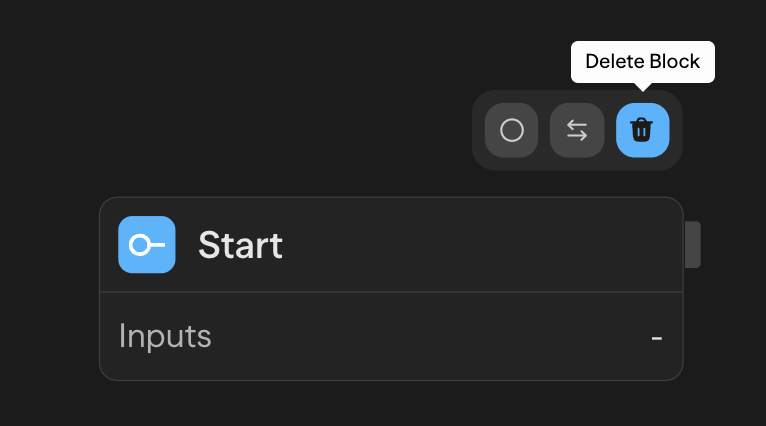The image size is (766, 426).
Task: Click the circle enable/disable block icon
Action: click(x=511, y=130)
